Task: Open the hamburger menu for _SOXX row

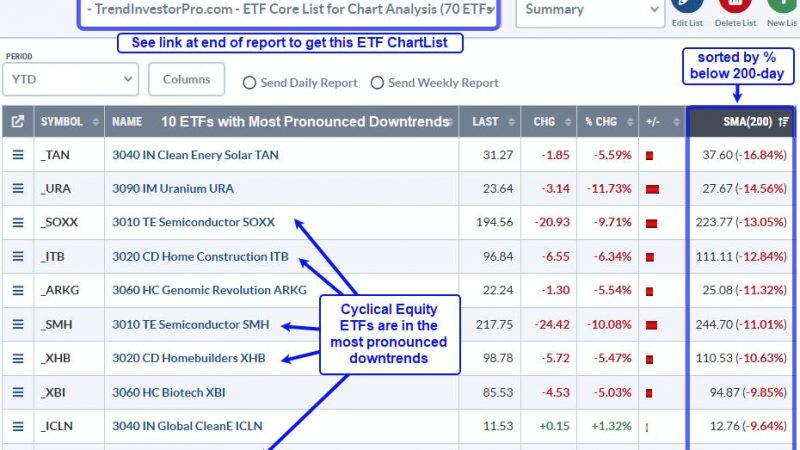Action: [x=18, y=222]
